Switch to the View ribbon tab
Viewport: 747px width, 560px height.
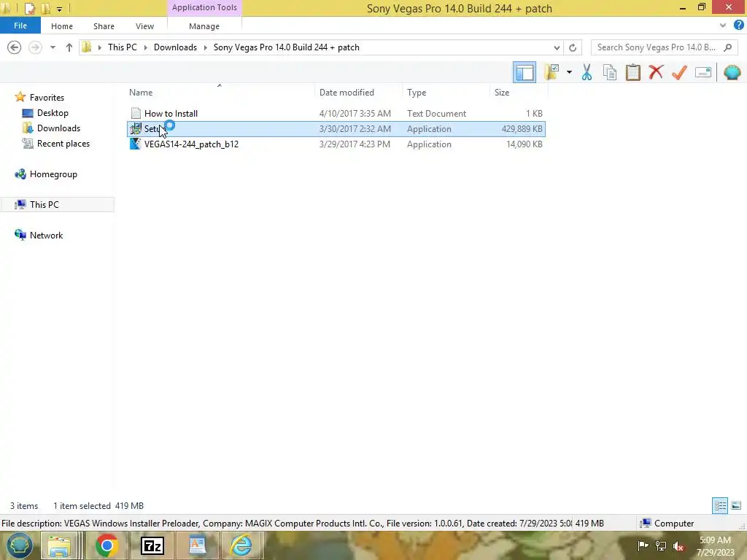click(x=144, y=26)
